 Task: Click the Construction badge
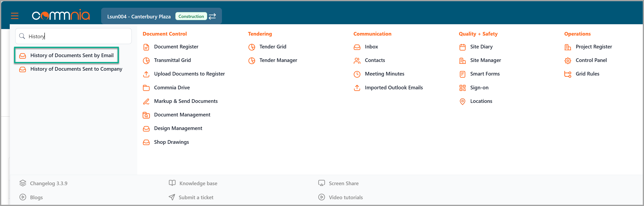(191, 16)
